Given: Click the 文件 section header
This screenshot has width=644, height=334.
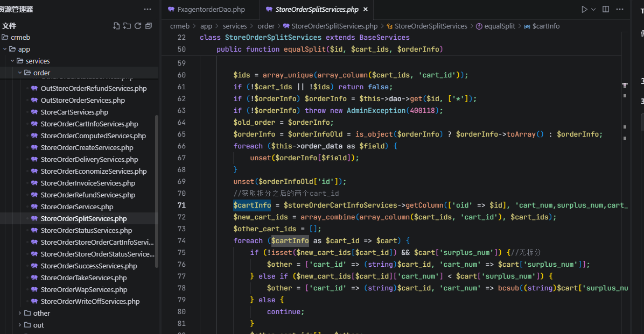Looking at the screenshot, I should point(9,26).
